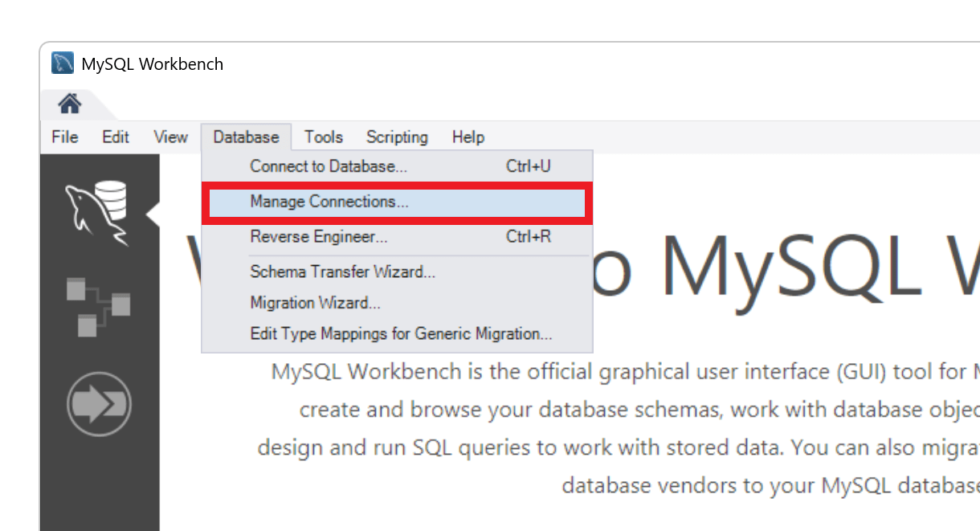Click the Home tab icon

coord(70,104)
